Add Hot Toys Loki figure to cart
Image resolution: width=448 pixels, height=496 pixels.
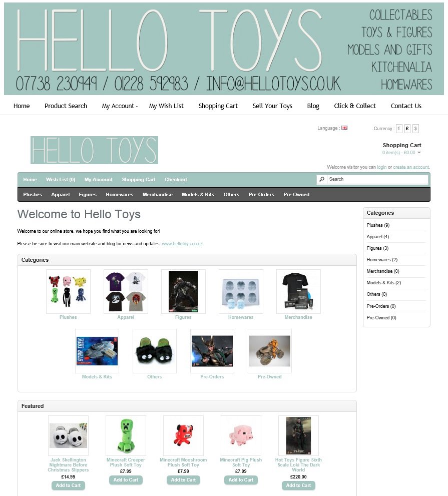click(x=298, y=485)
